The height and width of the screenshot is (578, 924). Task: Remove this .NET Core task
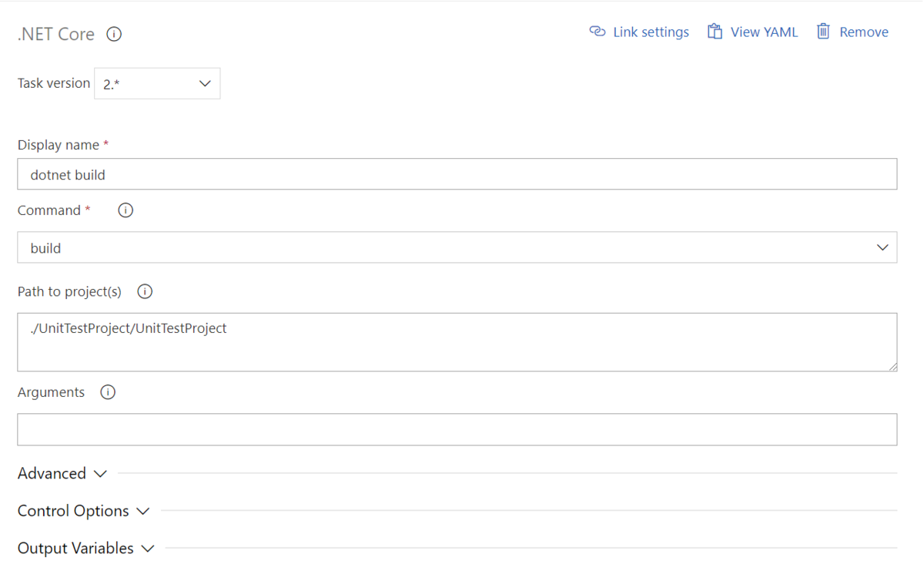pos(852,32)
